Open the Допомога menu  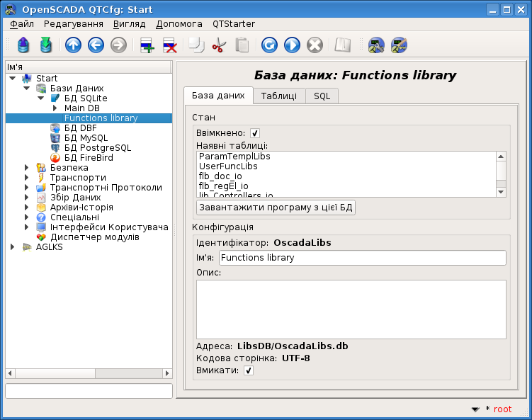pos(179,24)
